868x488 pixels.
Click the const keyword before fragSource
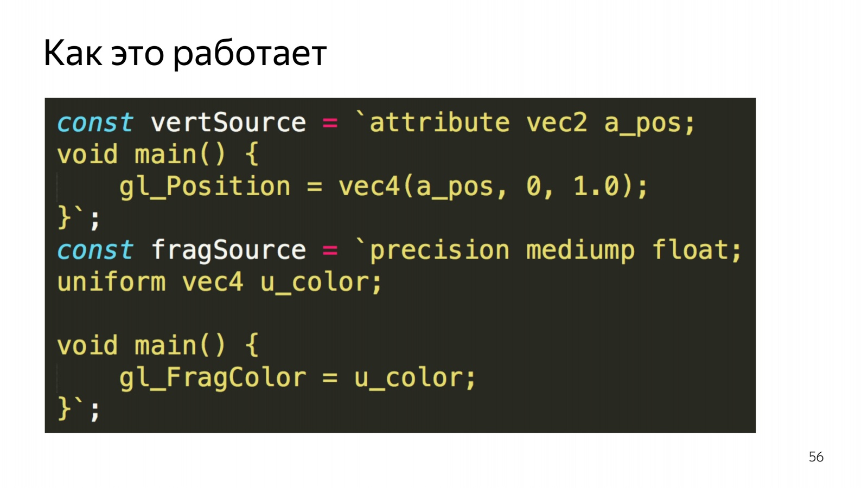tap(95, 250)
